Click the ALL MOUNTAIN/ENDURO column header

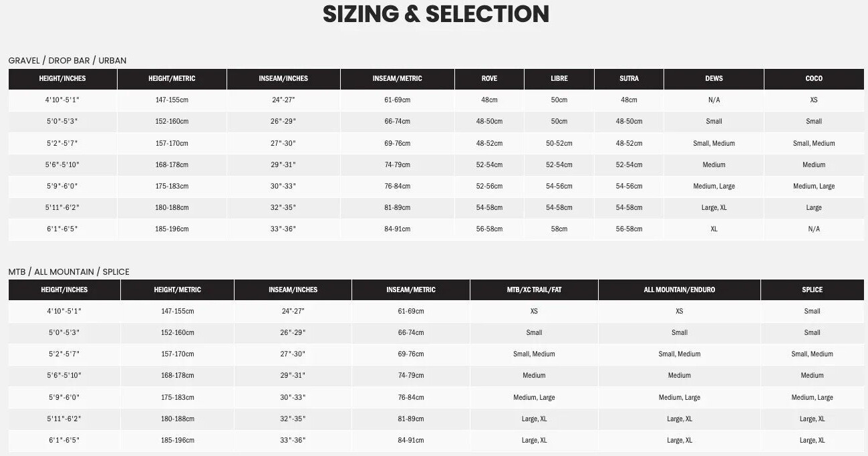(679, 290)
